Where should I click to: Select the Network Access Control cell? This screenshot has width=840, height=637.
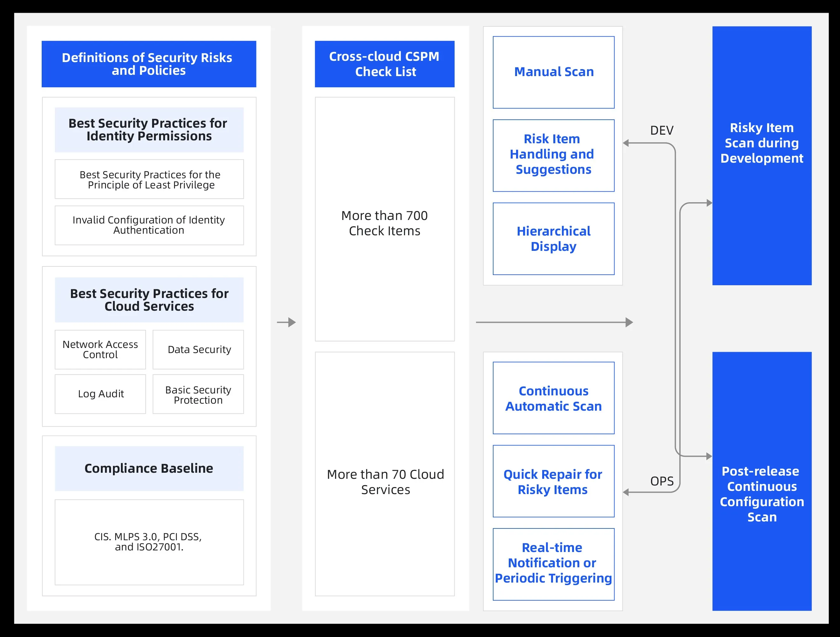tap(100, 349)
